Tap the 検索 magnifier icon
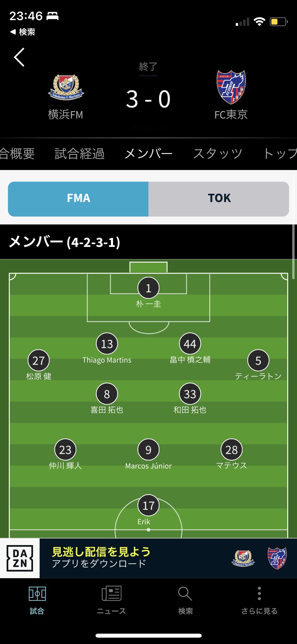Image resolution: width=297 pixels, height=644 pixels. tap(185, 594)
